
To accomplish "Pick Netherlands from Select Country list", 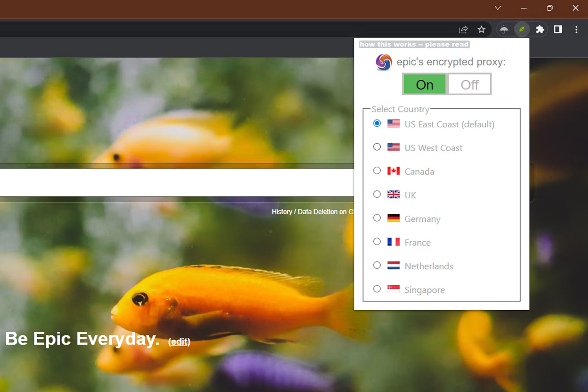I will point(377,265).
